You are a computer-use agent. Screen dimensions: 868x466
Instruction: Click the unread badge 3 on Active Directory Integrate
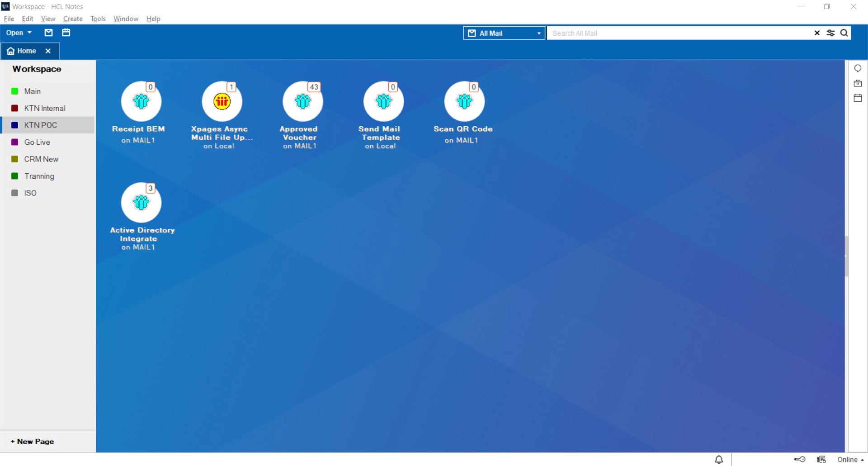151,188
